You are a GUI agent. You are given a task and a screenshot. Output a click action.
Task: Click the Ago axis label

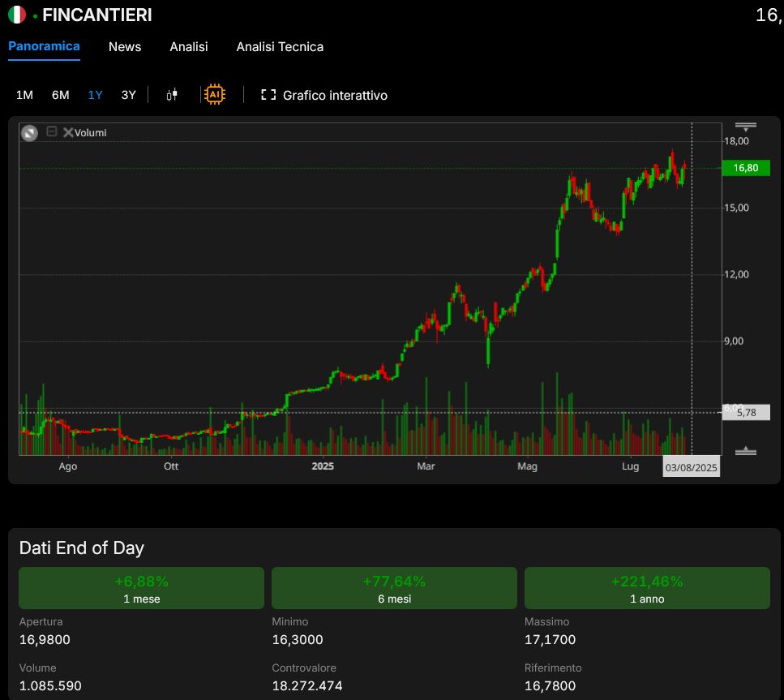68,466
